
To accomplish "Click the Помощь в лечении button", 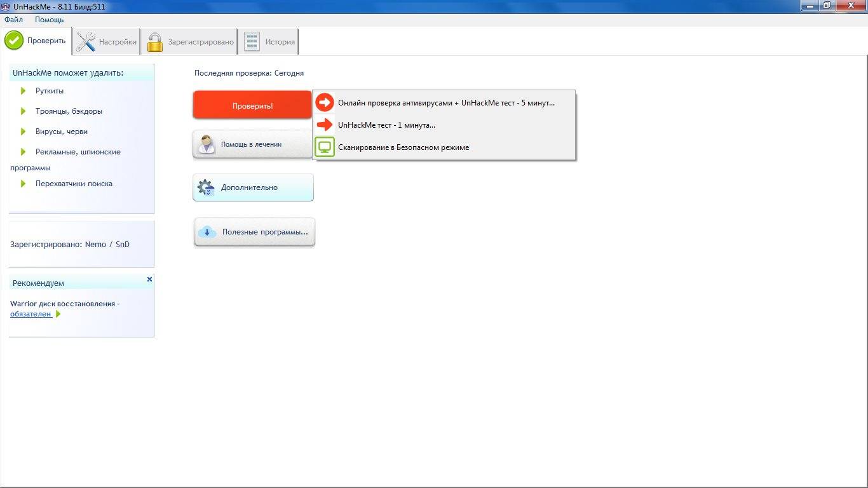I will 252,144.
